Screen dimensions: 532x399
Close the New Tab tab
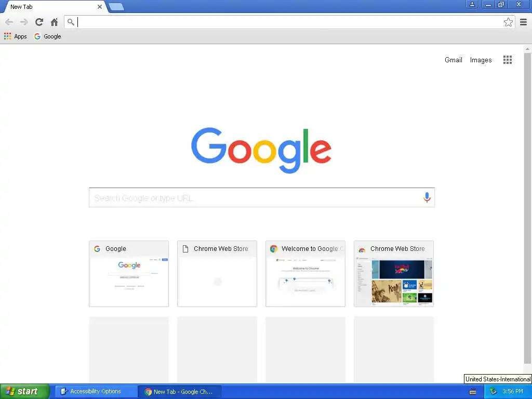pos(99,7)
